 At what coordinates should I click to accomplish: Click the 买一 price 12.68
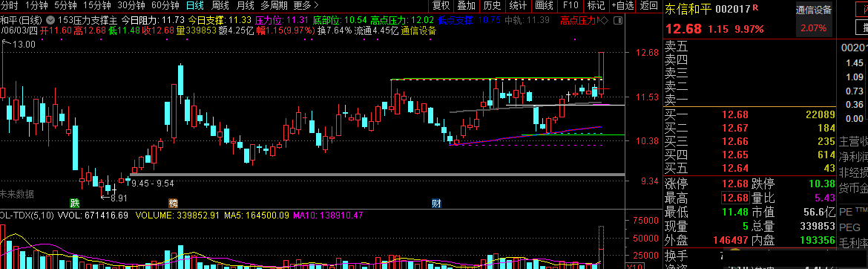(734, 115)
